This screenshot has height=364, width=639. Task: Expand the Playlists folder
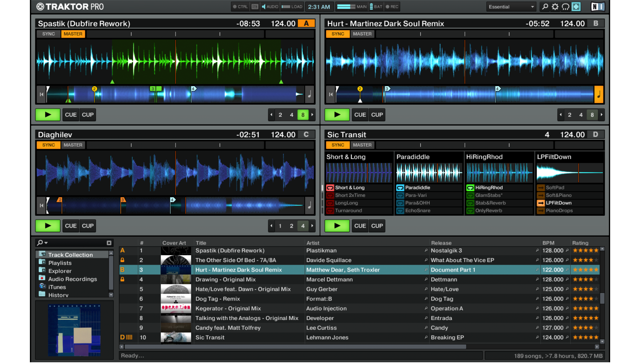pyautogui.click(x=59, y=263)
